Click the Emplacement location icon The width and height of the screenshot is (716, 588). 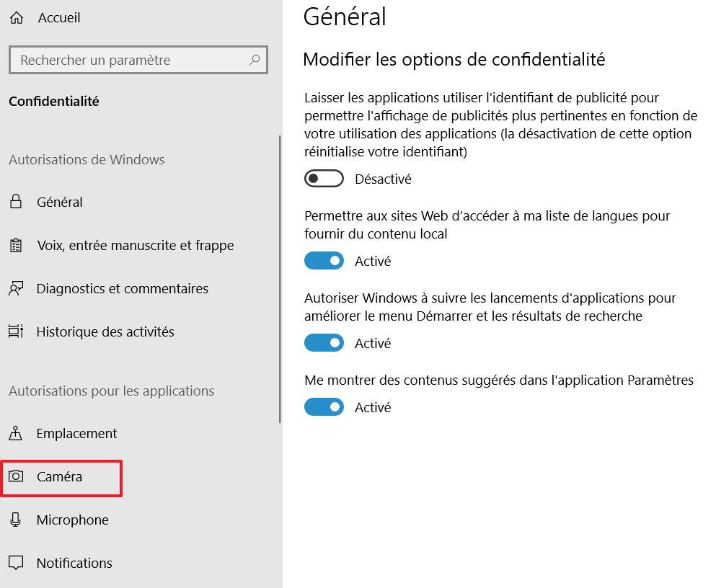pyautogui.click(x=17, y=434)
